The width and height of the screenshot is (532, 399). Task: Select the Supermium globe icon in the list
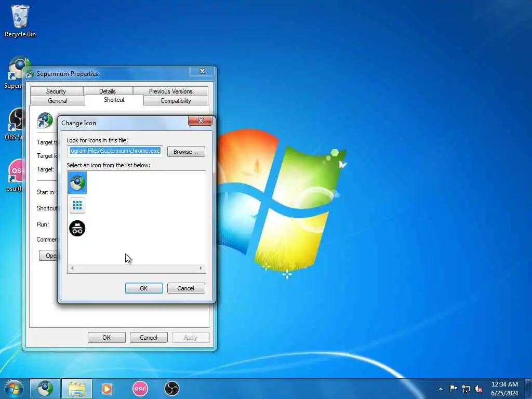pyautogui.click(x=77, y=182)
